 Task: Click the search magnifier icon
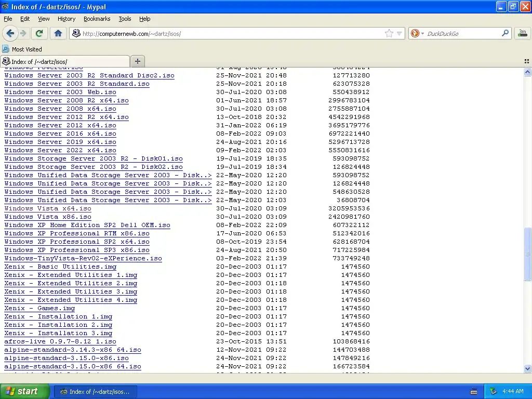(x=505, y=33)
